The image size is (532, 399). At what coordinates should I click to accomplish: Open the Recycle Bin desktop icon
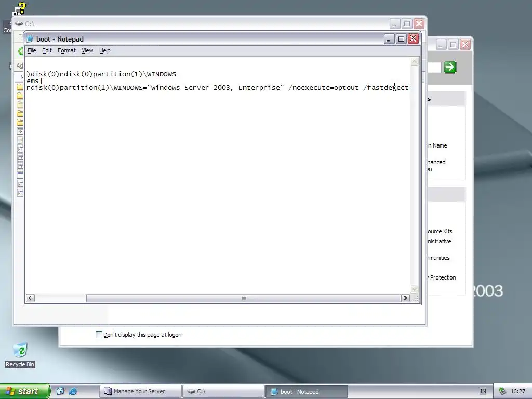(20, 354)
